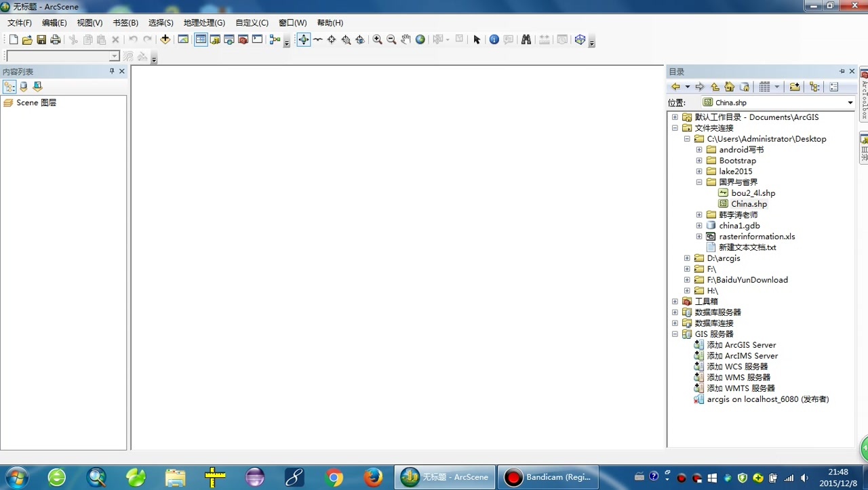Viewport: 868px width, 490px height.
Task: Select the Select Elements arrow tool
Action: click(477, 39)
